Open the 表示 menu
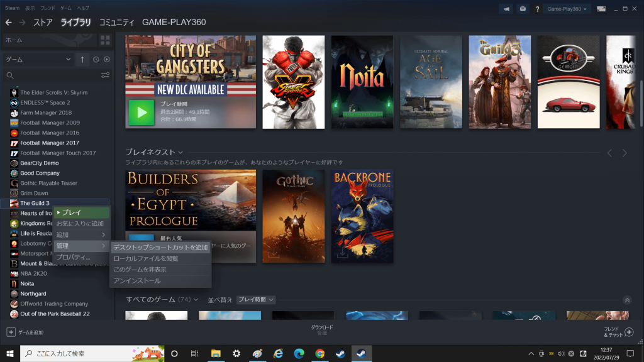Screen dimensions: 644x362 [30, 8]
